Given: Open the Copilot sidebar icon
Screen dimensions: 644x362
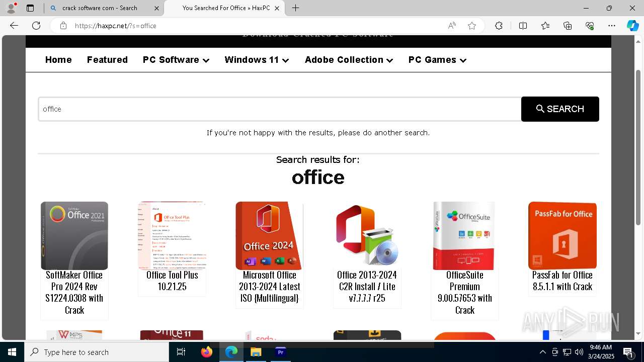Looking at the screenshot, I should (x=632, y=26).
